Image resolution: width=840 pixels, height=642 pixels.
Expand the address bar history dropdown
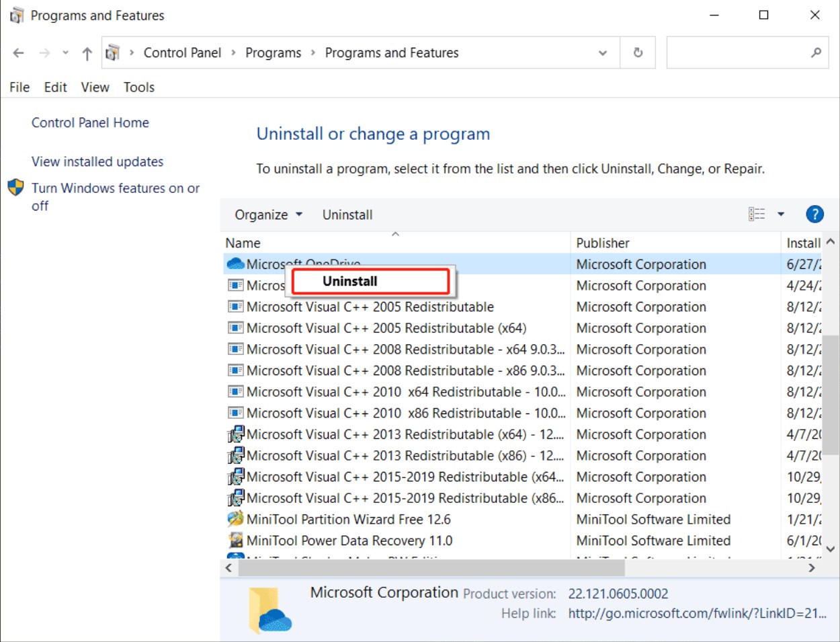pos(603,53)
